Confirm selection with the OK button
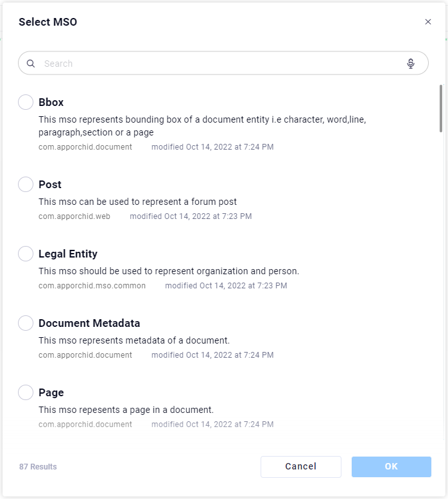Screen dimensions: 448x499 click(x=391, y=467)
